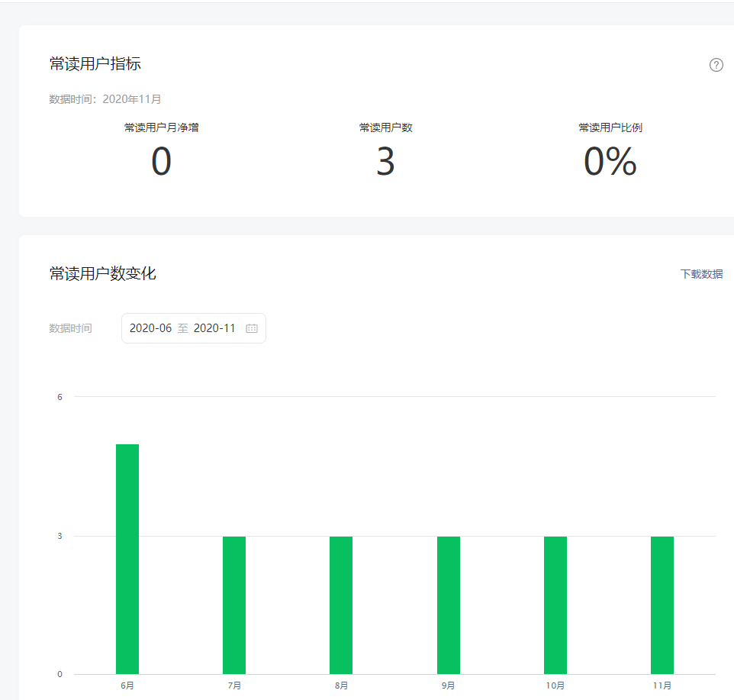Click the y-axis label 3

[60, 536]
